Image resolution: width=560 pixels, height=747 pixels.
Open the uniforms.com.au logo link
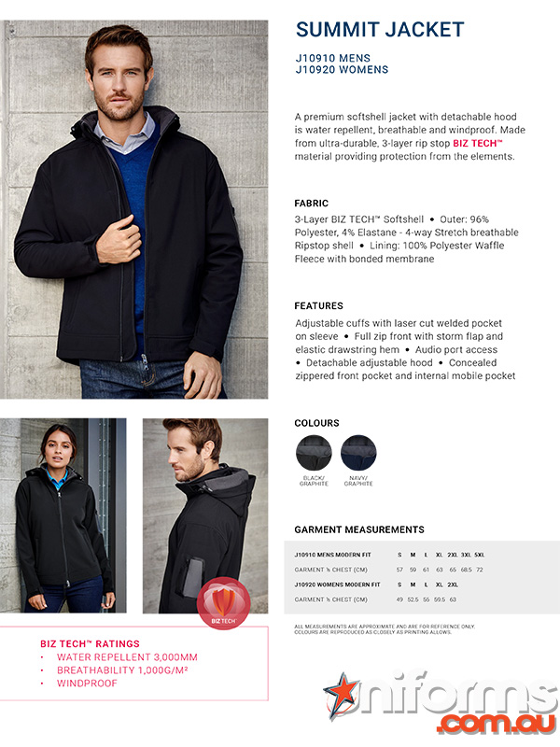(441, 702)
